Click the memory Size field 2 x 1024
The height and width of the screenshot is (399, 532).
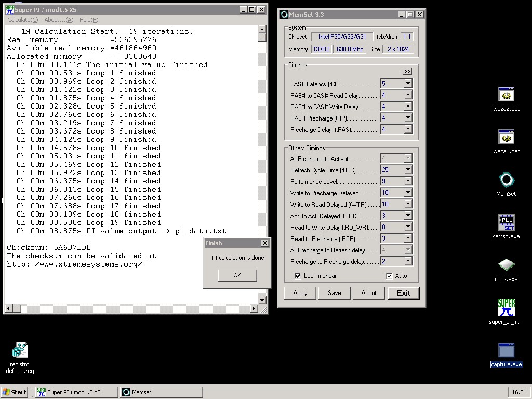398,49
